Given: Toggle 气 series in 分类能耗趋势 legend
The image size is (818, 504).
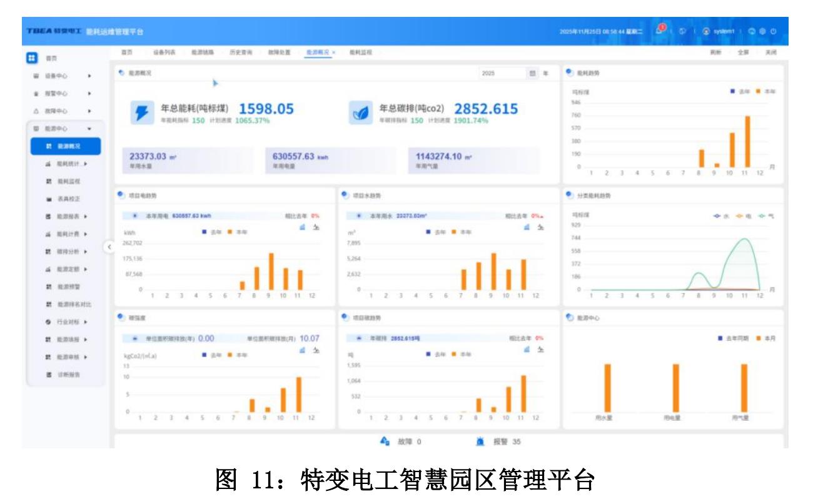Looking at the screenshot, I should click(765, 215).
